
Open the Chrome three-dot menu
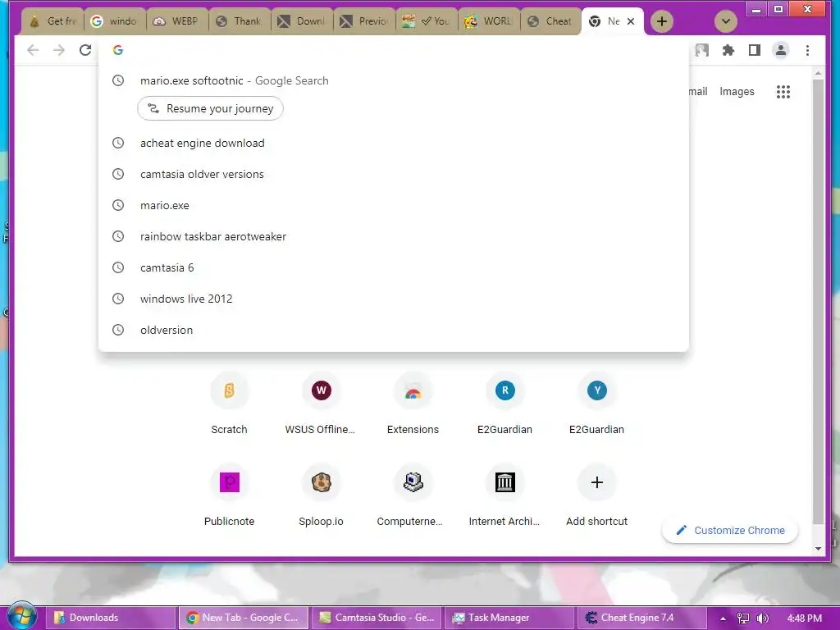[807, 50]
